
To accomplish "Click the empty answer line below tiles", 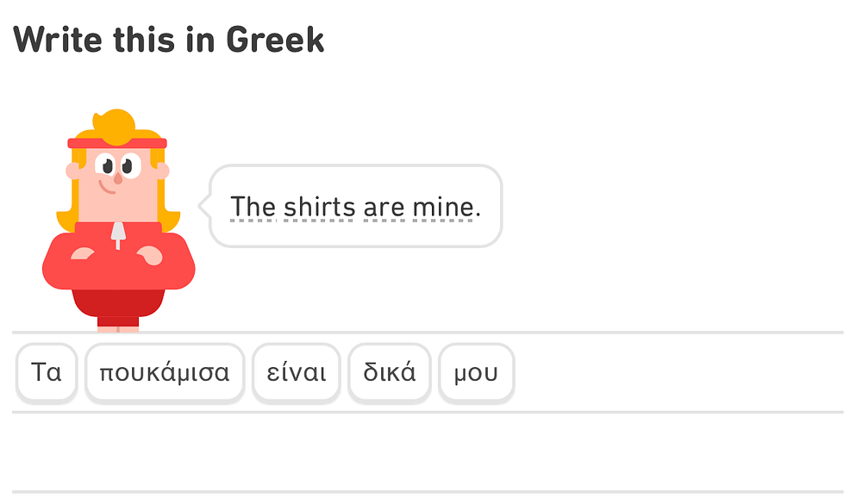I will 428,452.
